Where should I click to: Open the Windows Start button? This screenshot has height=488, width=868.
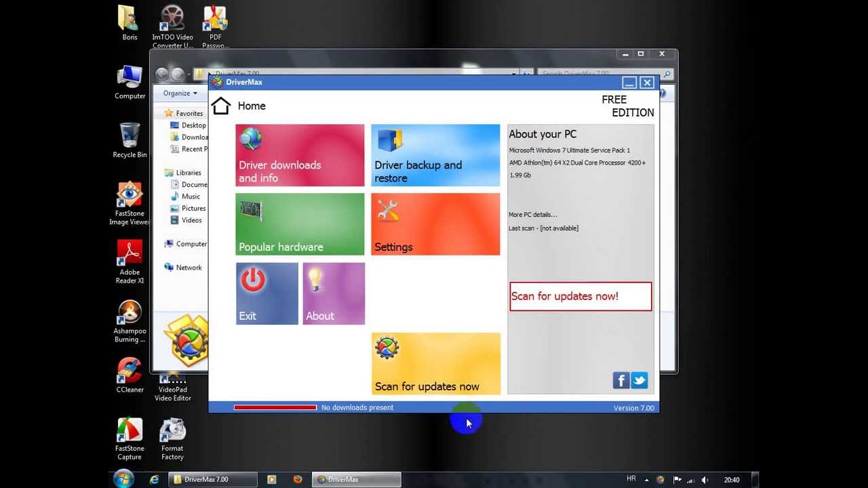[124, 479]
